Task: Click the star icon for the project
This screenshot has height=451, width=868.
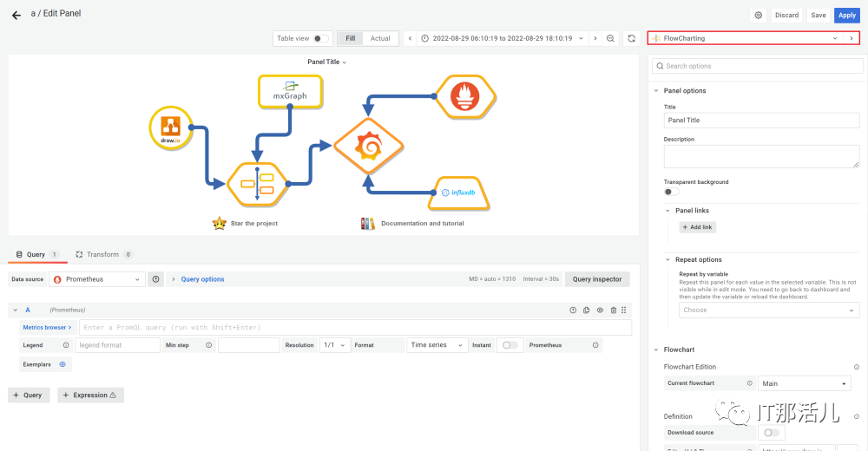Action: [220, 223]
